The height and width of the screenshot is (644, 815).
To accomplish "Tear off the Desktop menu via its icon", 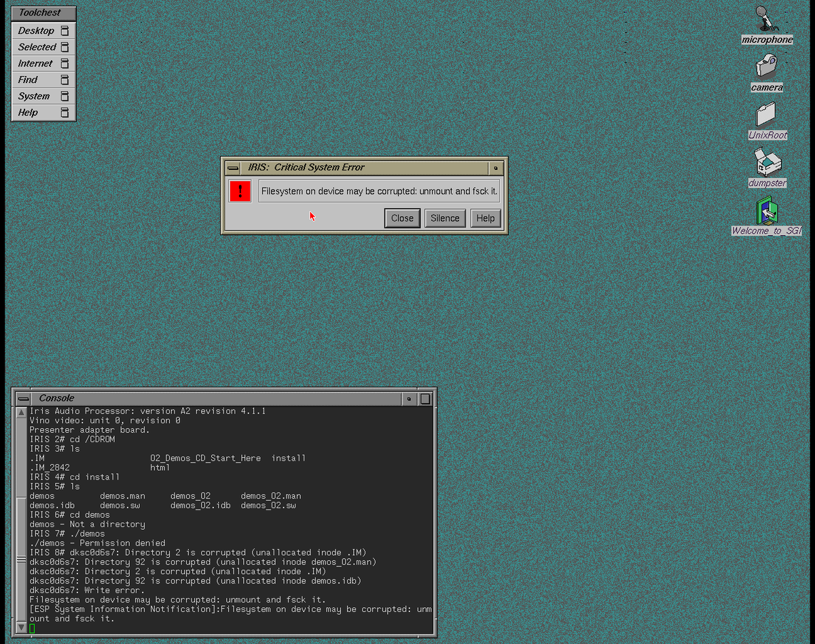I will (x=65, y=31).
